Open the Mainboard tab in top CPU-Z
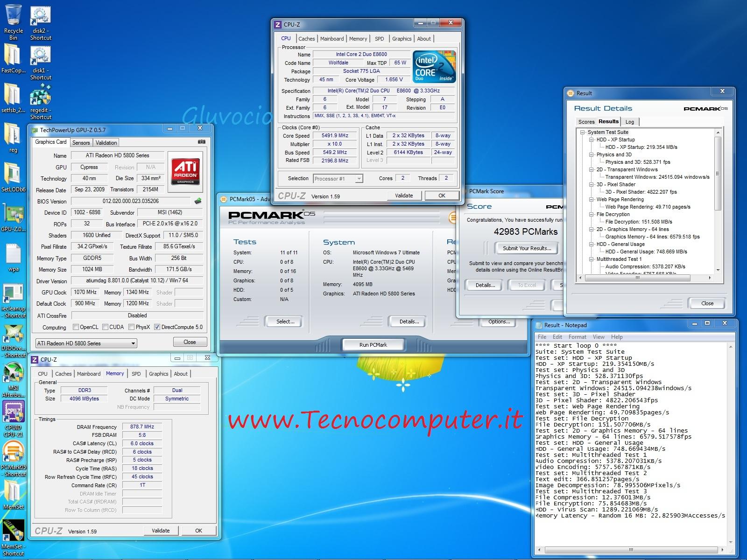Image resolution: width=747 pixels, height=560 pixels. (x=332, y=39)
